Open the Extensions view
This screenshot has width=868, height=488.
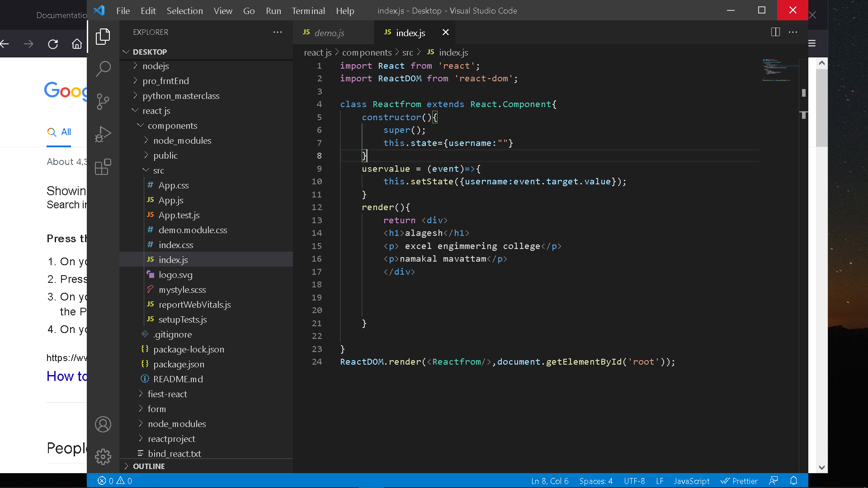(x=103, y=167)
